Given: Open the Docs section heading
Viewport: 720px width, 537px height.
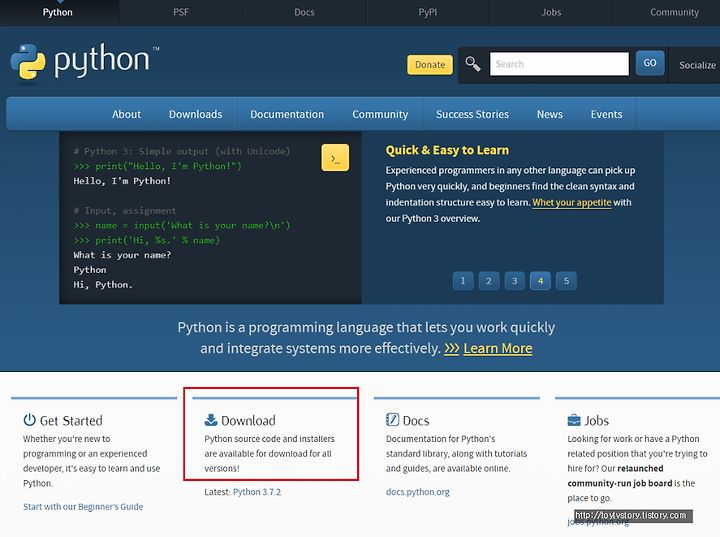Looking at the screenshot, I should [x=416, y=421].
